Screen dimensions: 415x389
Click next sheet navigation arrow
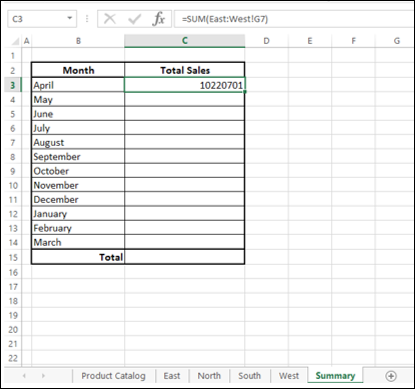(43, 376)
